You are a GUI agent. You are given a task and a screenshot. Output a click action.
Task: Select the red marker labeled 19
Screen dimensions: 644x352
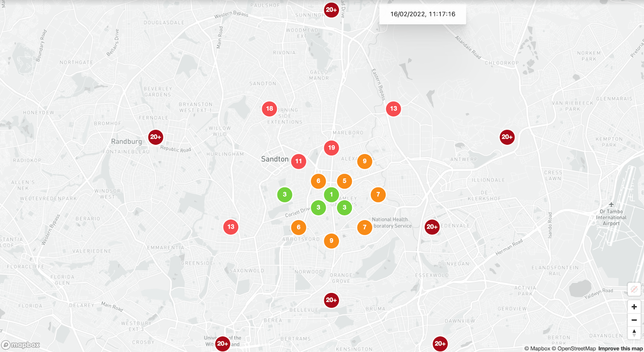[331, 148]
